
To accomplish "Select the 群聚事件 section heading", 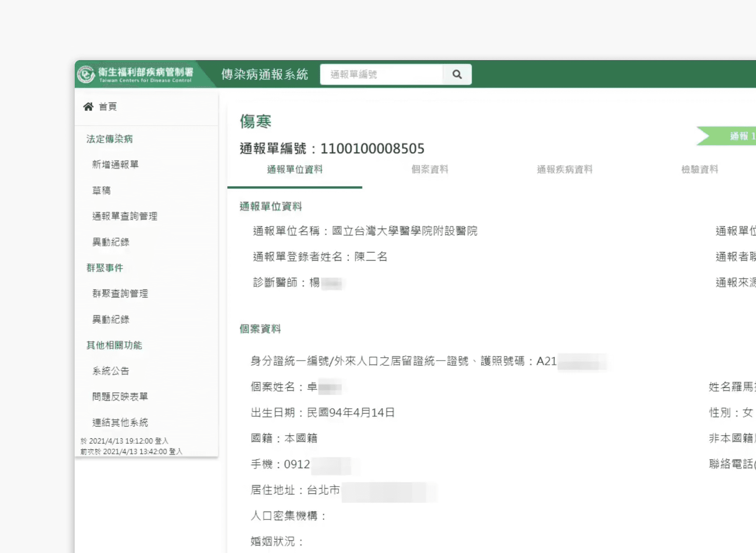I will [105, 268].
